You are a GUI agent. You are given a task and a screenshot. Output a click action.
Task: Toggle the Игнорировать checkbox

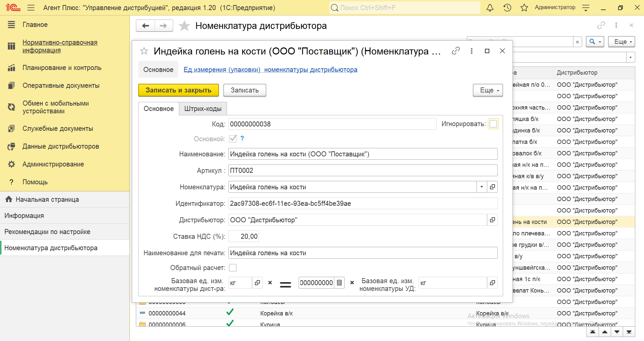click(x=493, y=124)
